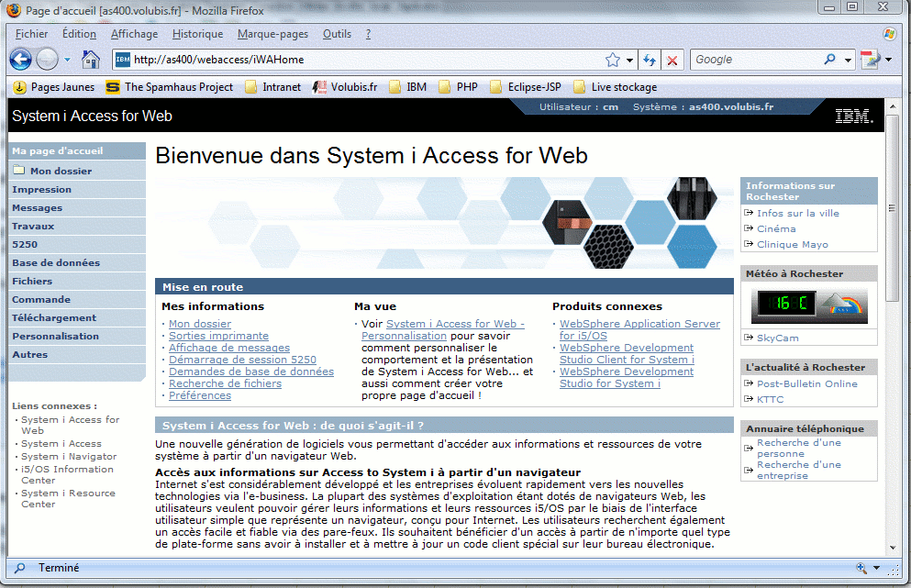The height and width of the screenshot is (588, 911).
Task: Go back with the blue Back arrow
Action: [20, 60]
